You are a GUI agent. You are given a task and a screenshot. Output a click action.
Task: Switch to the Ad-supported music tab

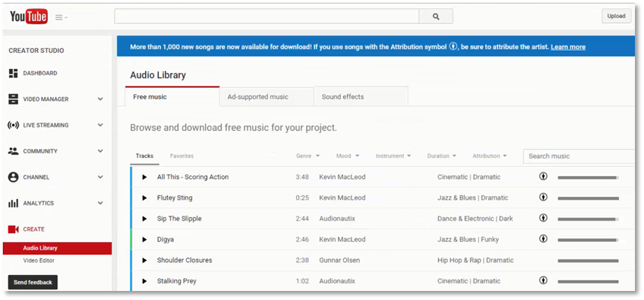[x=266, y=97]
